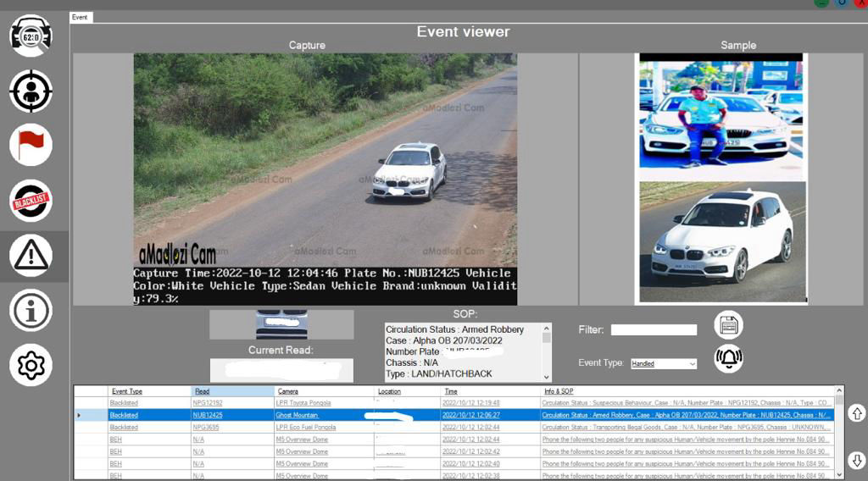Viewport: 868px width, 481px height.
Task: Open the settings gear icon
Action: point(31,365)
